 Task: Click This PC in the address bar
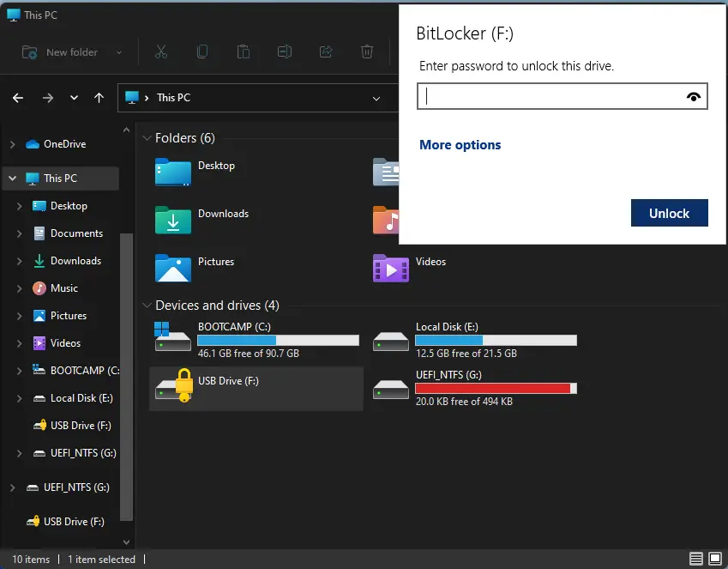[x=174, y=98]
